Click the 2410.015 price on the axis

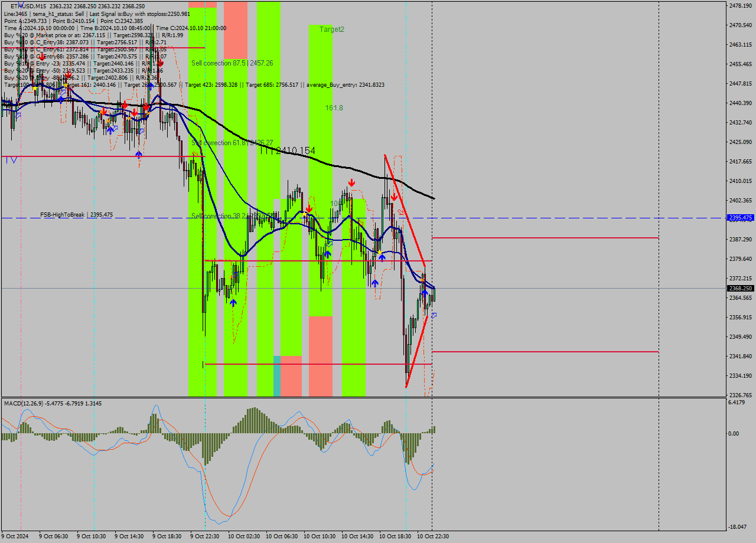740,181
